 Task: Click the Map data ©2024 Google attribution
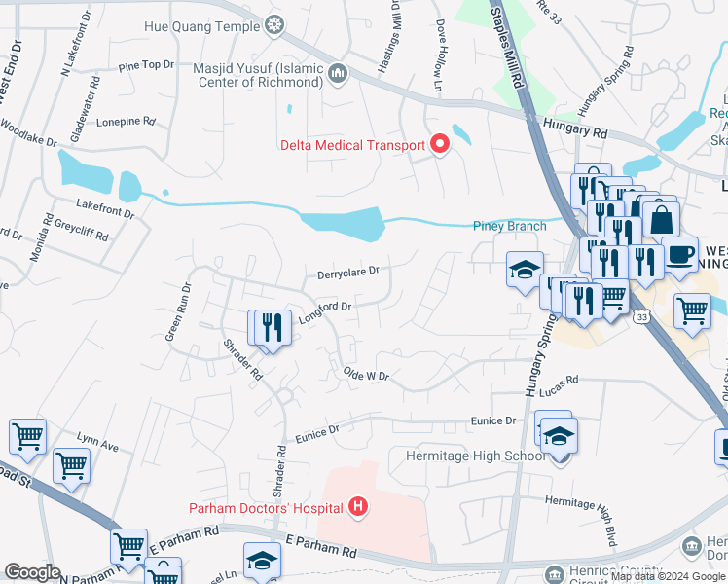pos(668,577)
